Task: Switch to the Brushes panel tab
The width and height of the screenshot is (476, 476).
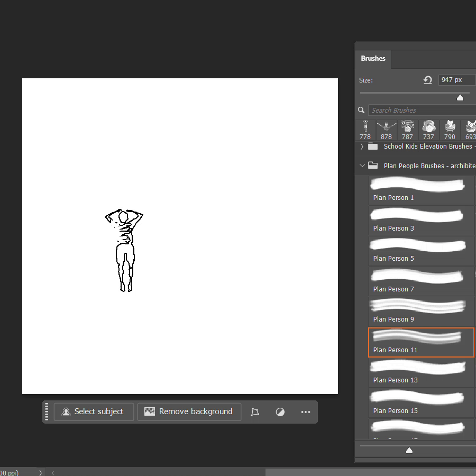Action: pos(373,59)
